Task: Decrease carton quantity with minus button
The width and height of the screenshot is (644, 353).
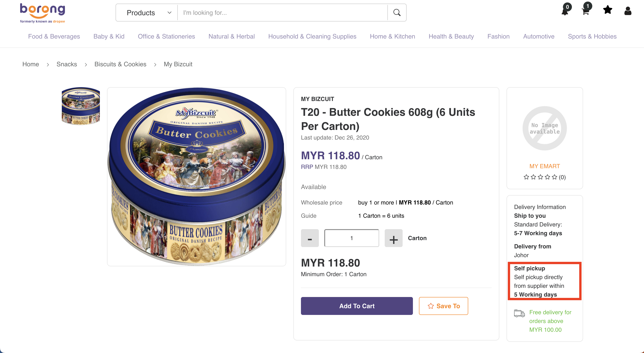Action: (310, 238)
